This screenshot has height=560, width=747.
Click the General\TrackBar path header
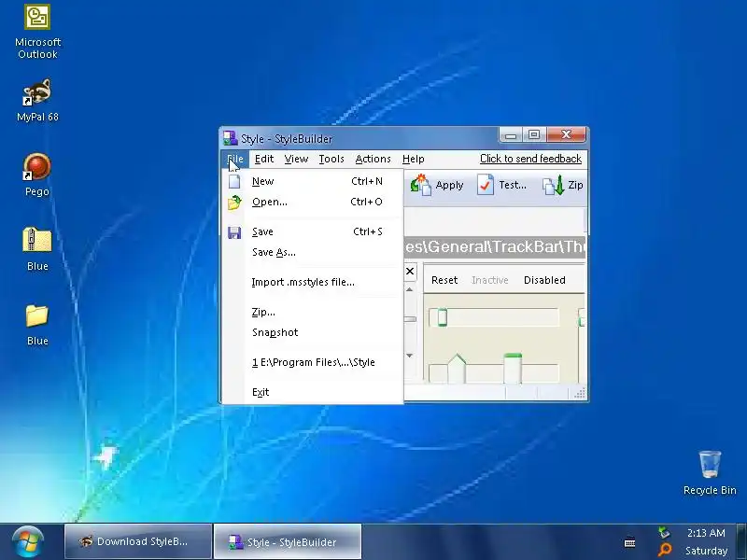click(495, 246)
